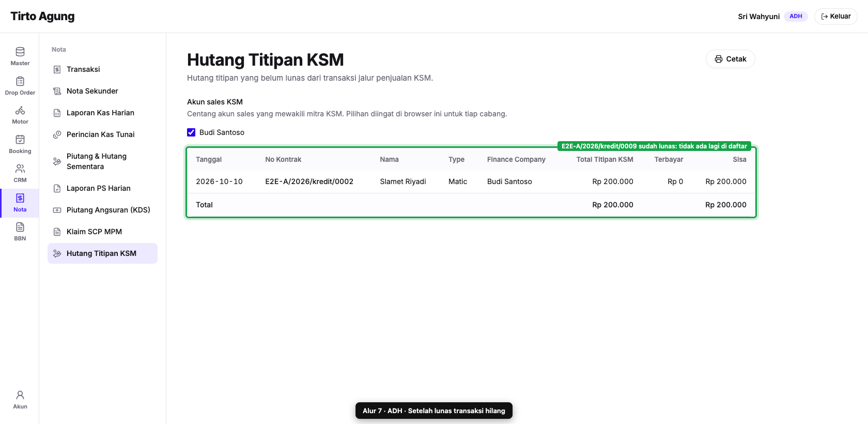Click the Keluar logout button
The width and height of the screenshot is (868, 424).
point(835,17)
